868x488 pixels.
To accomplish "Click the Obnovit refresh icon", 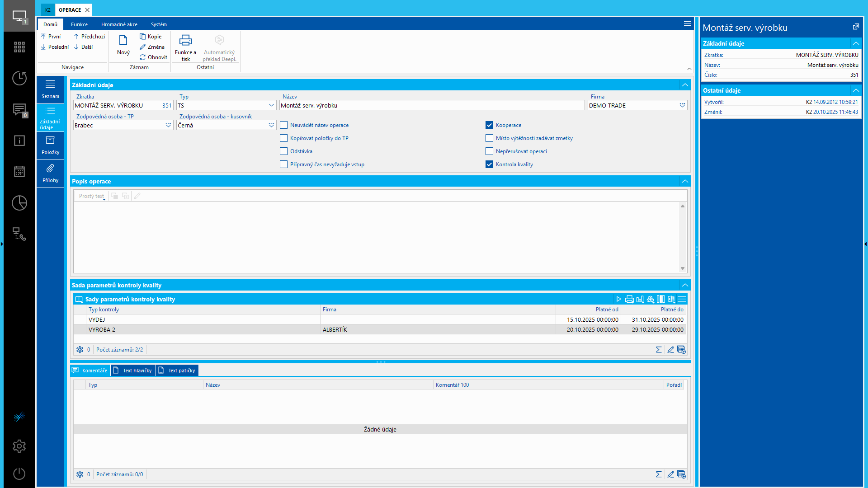I will [x=143, y=57].
